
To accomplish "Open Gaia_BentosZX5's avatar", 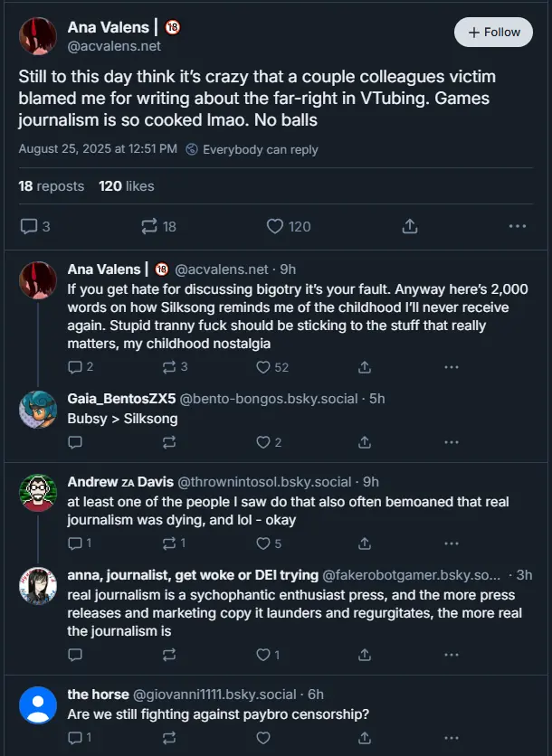I will pyautogui.click(x=38, y=410).
